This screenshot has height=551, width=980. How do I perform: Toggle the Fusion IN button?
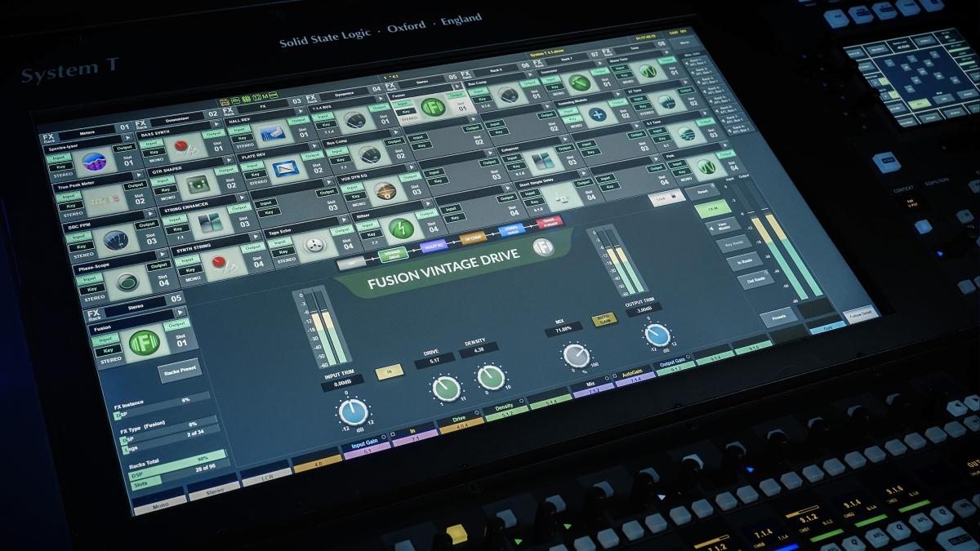pyautogui.click(x=389, y=372)
